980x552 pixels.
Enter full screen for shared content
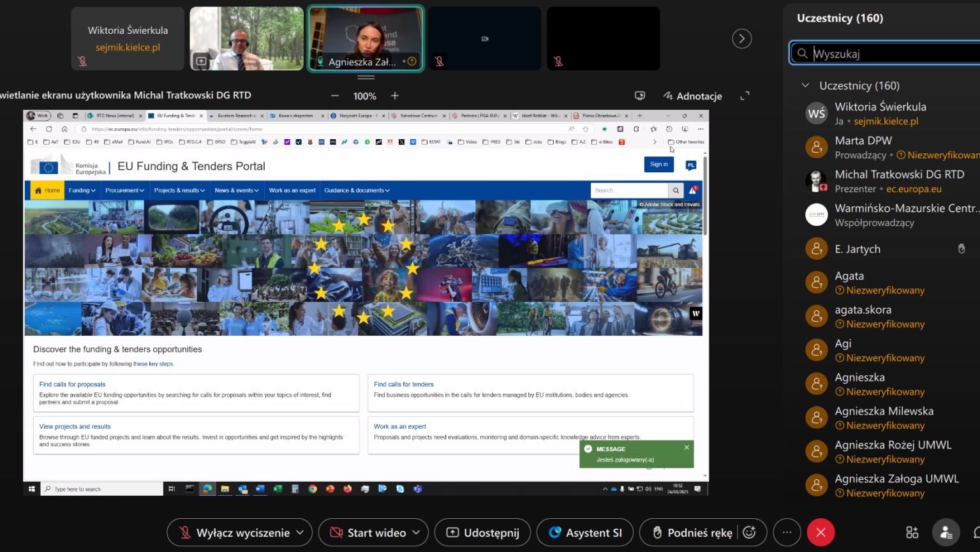pos(745,96)
